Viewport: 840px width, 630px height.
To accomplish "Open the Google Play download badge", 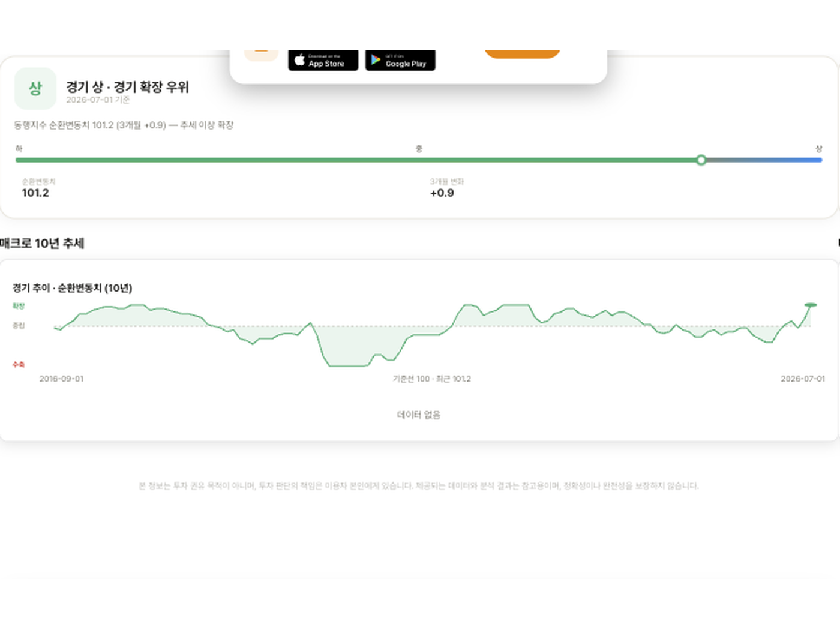I will pyautogui.click(x=400, y=61).
